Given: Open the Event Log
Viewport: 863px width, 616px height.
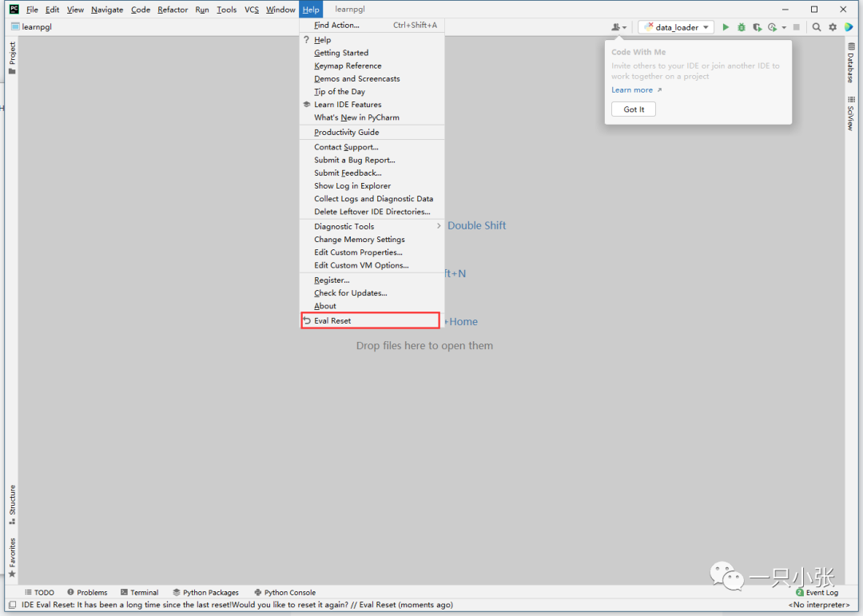Looking at the screenshot, I should [x=817, y=592].
